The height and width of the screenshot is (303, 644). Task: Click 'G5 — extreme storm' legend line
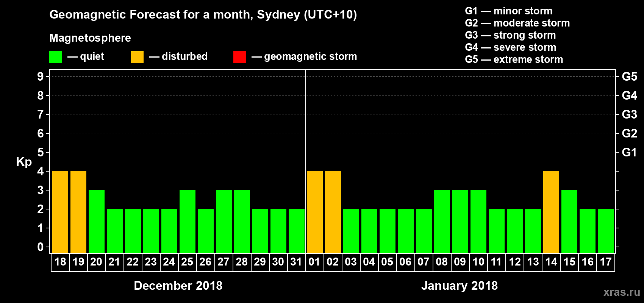point(514,59)
